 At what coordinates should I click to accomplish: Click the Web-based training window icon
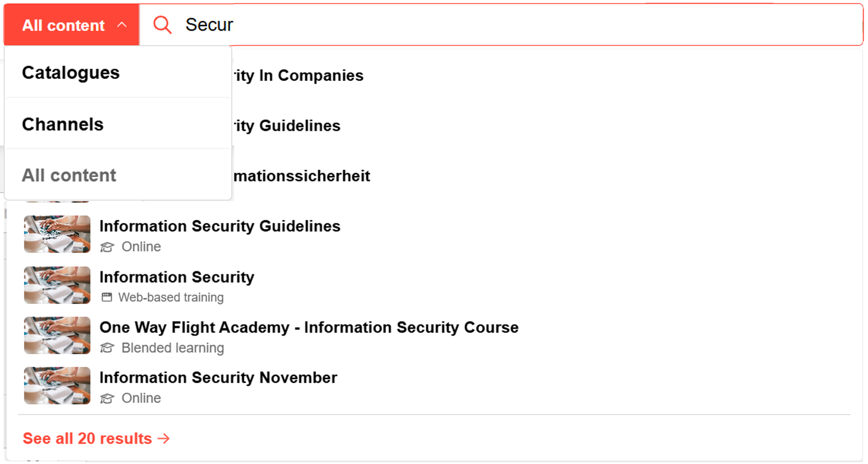tap(107, 297)
